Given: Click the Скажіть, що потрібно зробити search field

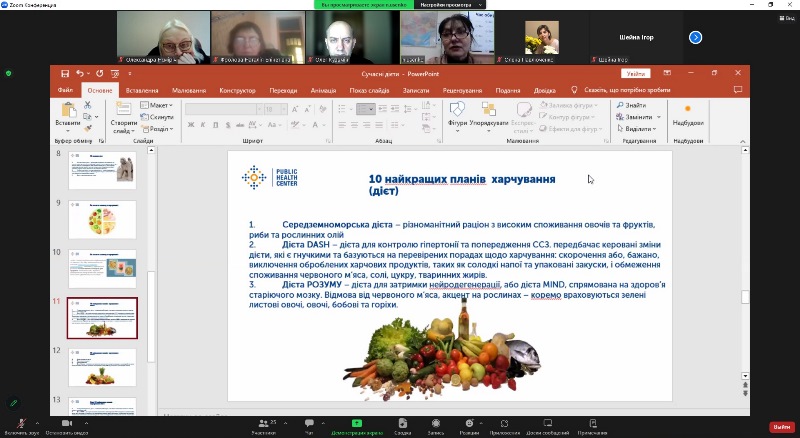Looking at the screenshot, I should tap(627, 90).
